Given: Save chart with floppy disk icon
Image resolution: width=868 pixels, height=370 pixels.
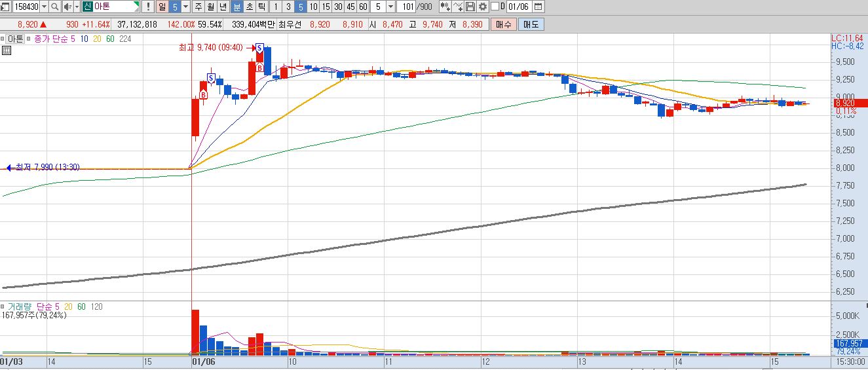Looking at the screenshot, I should coord(470,7).
